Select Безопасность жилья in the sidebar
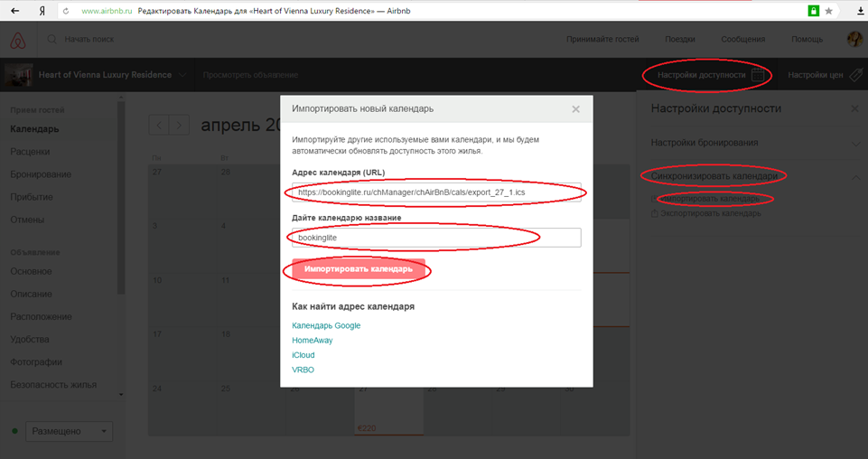This screenshot has height=459, width=868. pos(53,385)
